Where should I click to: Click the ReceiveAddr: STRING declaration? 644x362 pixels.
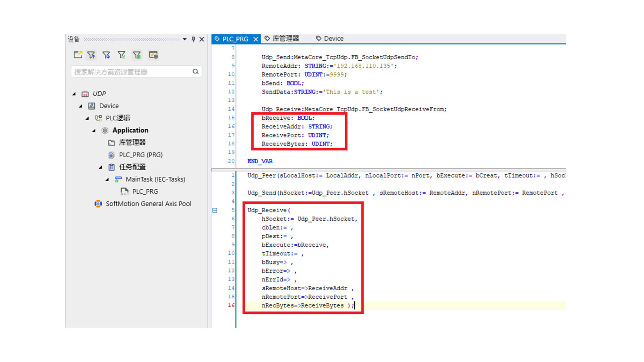(297, 127)
